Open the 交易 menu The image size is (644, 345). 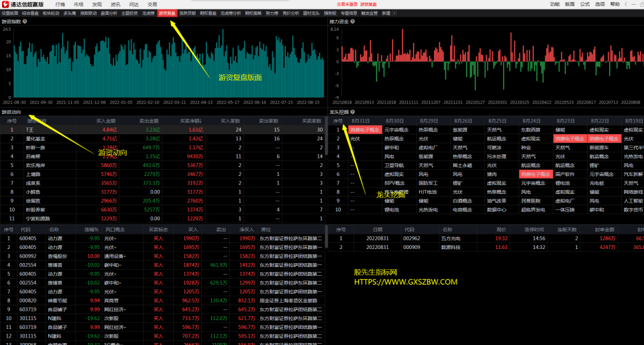(x=152, y=4)
